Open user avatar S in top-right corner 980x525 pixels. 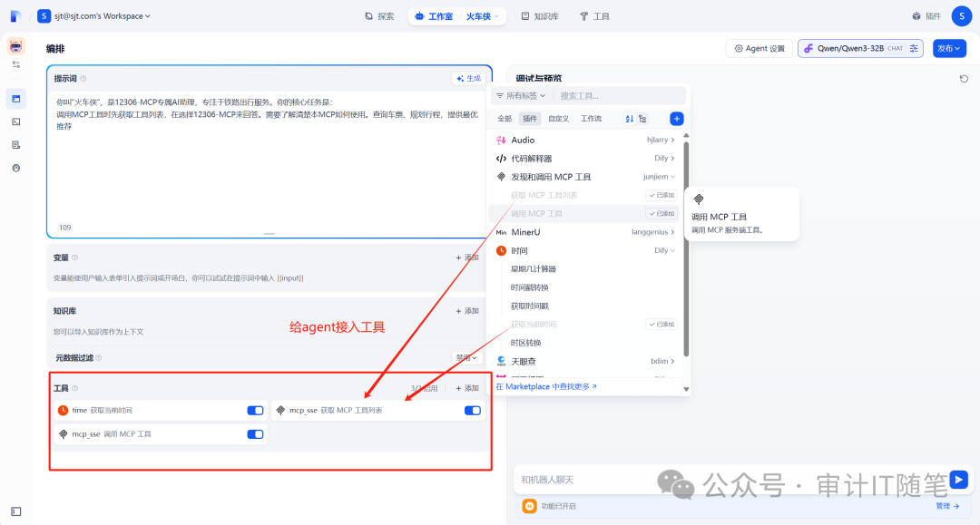coord(961,16)
